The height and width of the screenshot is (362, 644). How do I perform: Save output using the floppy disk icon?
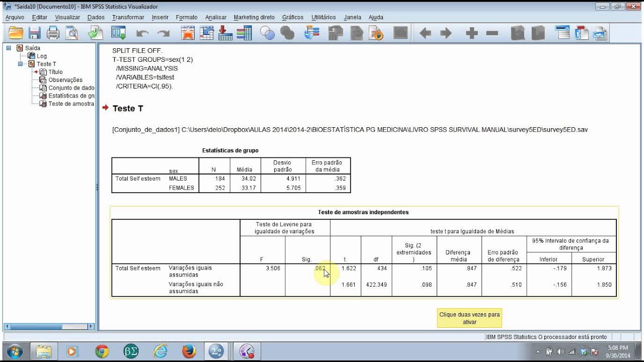[35, 33]
